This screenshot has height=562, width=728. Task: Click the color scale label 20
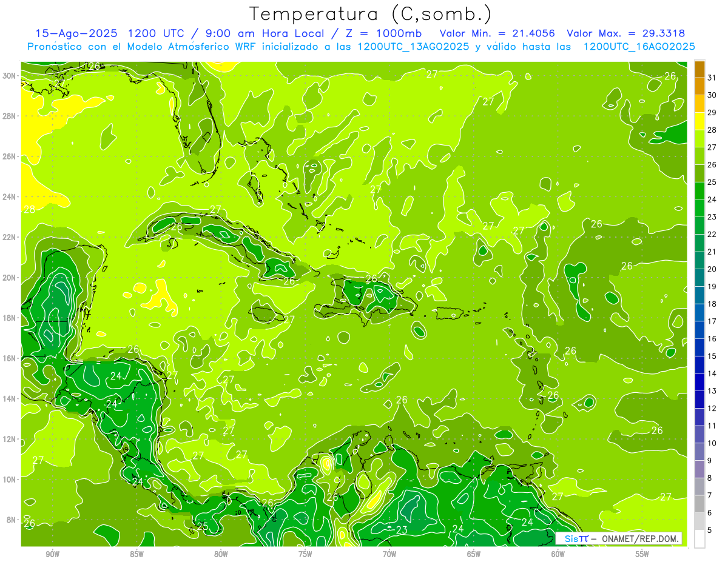712,269
